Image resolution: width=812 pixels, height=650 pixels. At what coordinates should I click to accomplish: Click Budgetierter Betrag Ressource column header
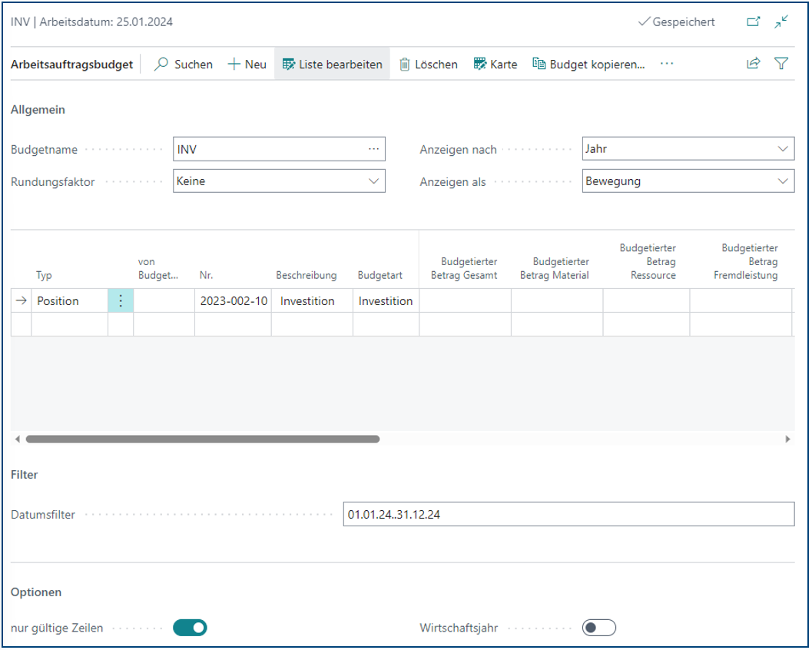coord(648,261)
